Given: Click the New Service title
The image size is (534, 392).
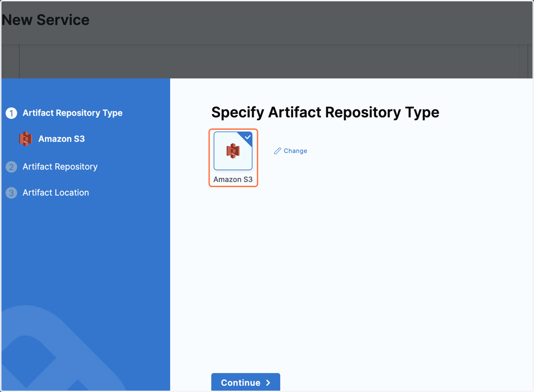Looking at the screenshot, I should point(45,20).
